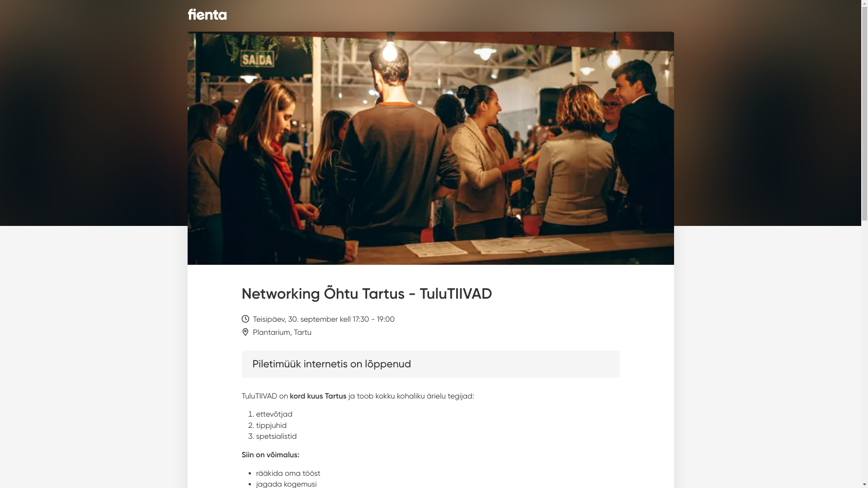Click the scrollbar up arrow

coord(865,4)
